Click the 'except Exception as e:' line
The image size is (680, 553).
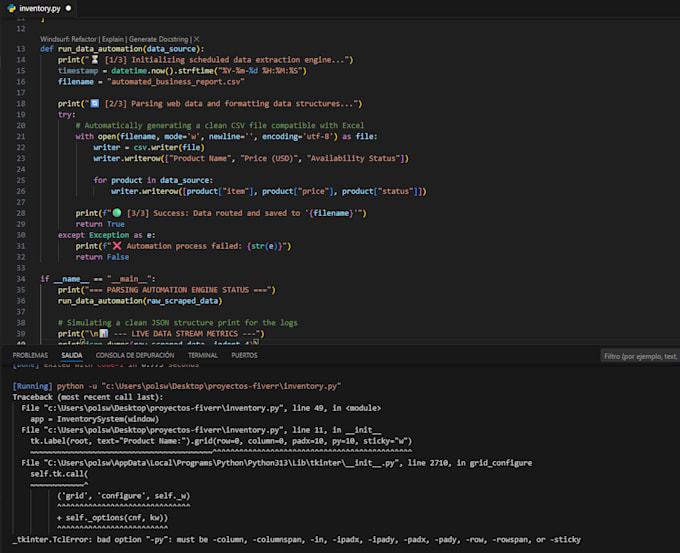tap(106, 235)
